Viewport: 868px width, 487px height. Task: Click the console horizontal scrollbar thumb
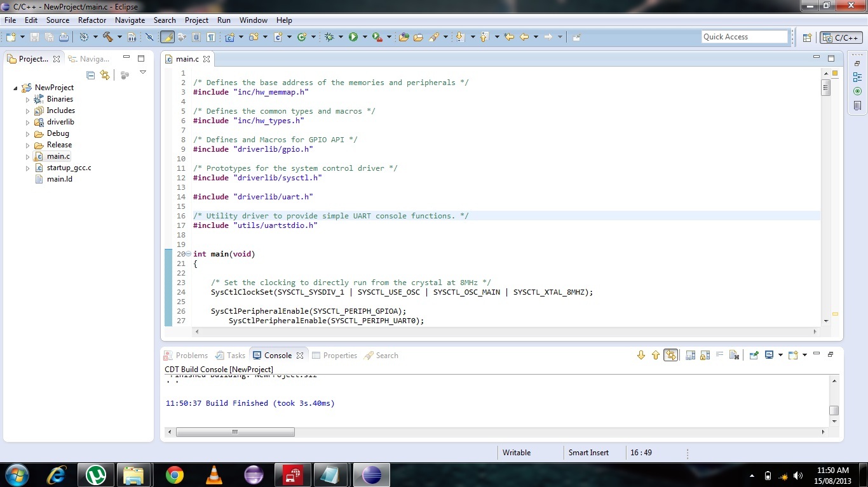tap(235, 432)
